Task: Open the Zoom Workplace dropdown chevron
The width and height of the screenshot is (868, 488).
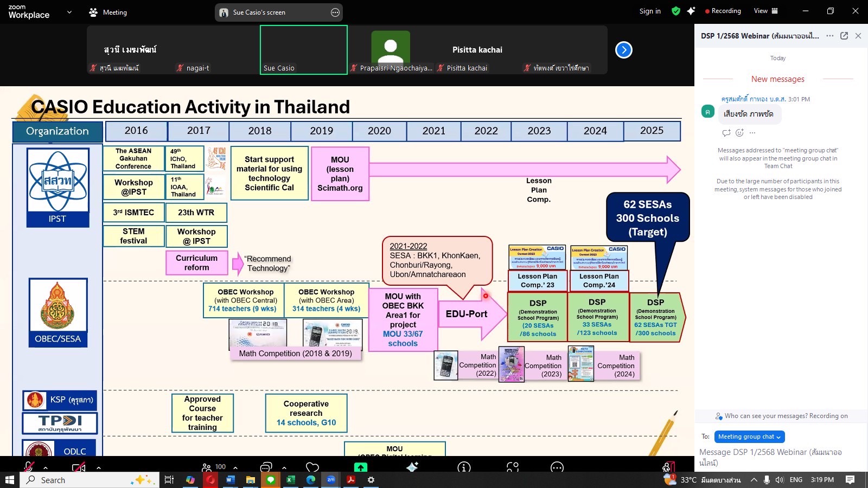Action: [69, 12]
